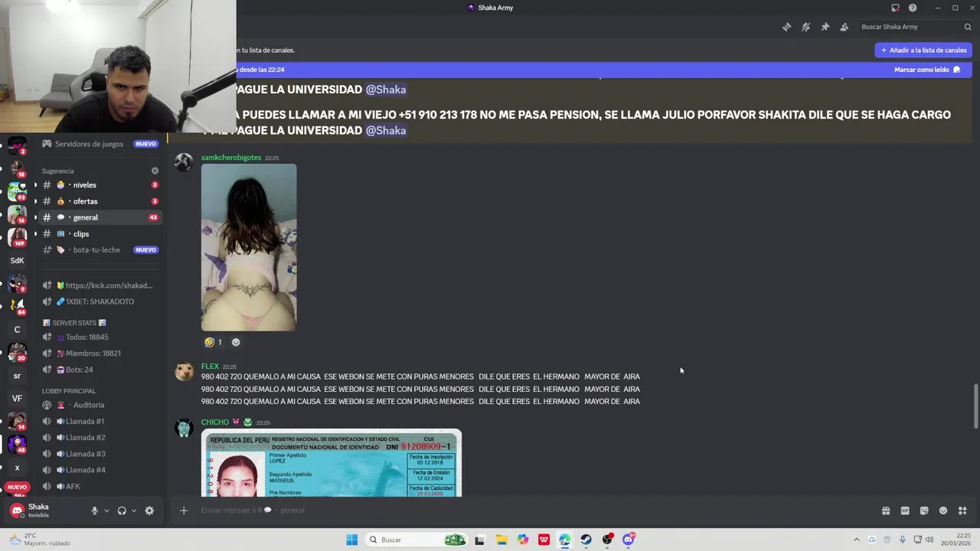The height and width of the screenshot is (551, 980).
Task: Open the sr server in server list
Action: (17, 376)
